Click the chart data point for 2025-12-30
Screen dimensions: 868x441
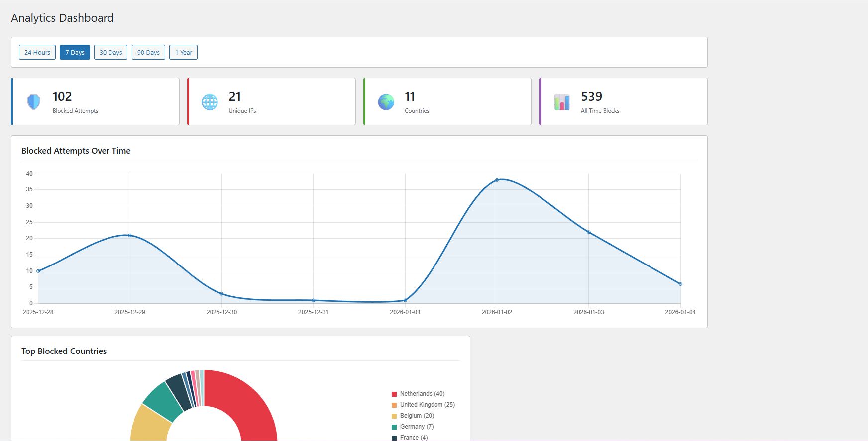pos(221,294)
